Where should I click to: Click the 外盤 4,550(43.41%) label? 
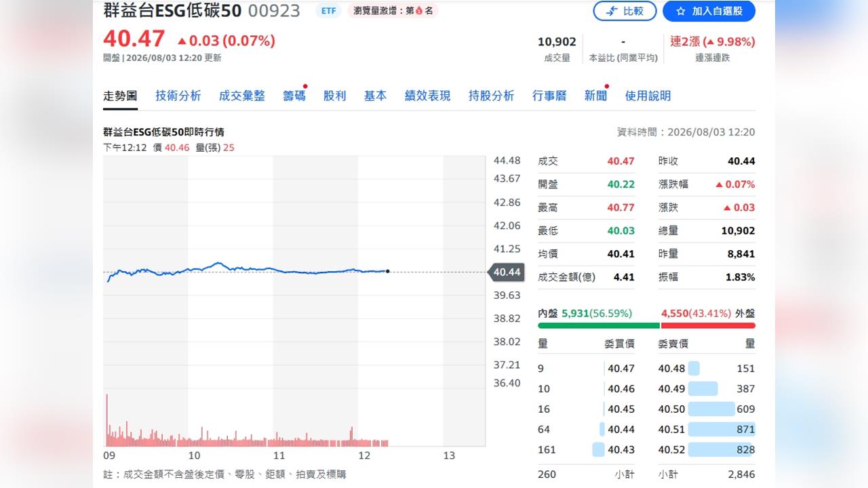click(x=708, y=313)
